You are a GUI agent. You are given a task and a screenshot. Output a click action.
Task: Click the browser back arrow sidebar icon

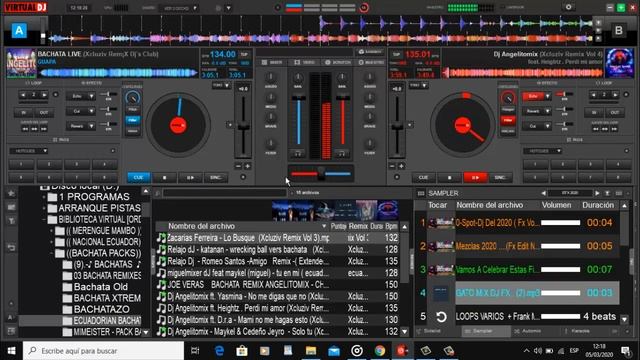[11, 247]
